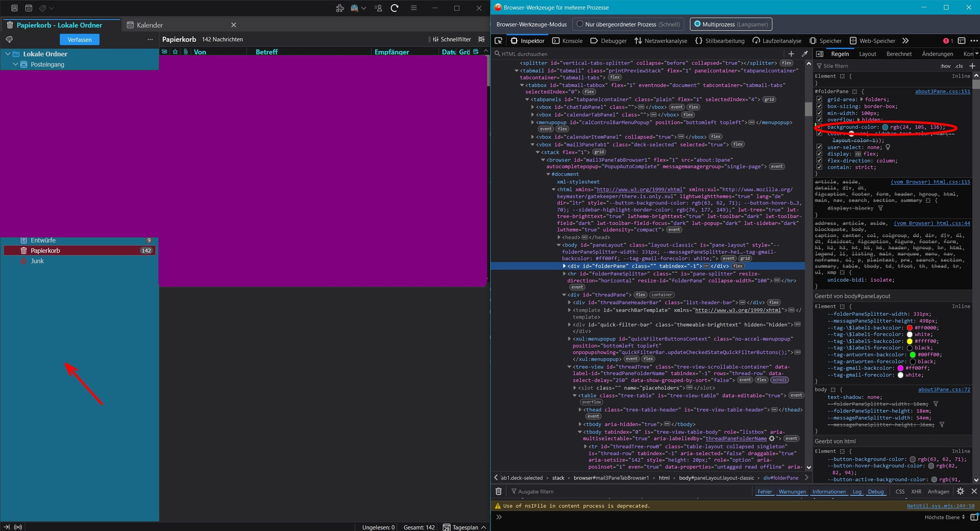Viewport: 980px width, 531px height.
Task: Toggle the 3-pane inspector sidebar icon
Action: pyautogui.click(x=820, y=54)
